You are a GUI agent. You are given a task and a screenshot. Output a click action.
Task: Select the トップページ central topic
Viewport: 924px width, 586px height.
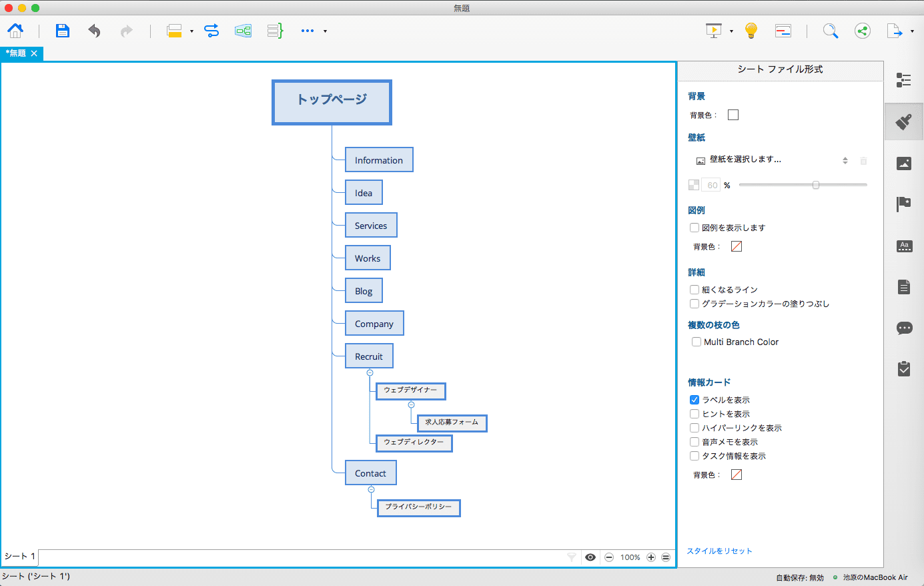point(332,102)
